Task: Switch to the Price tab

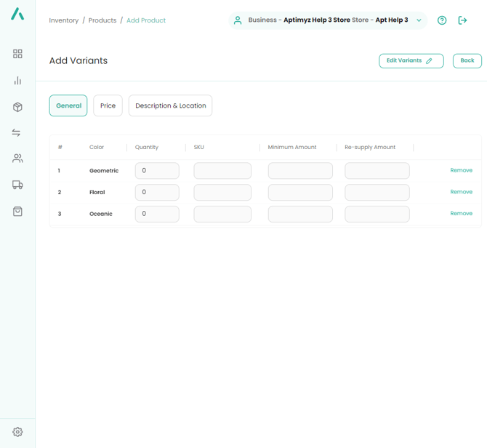Action: [x=108, y=105]
